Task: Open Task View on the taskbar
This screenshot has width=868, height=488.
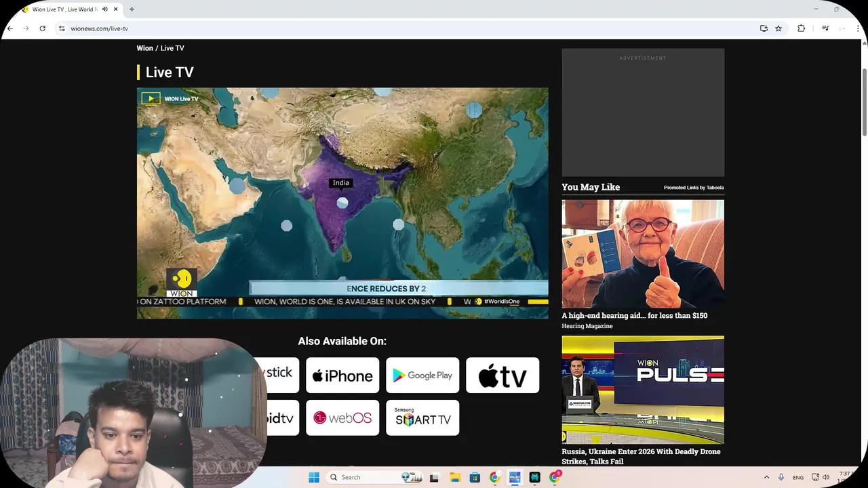Action: (x=434, y=477)
